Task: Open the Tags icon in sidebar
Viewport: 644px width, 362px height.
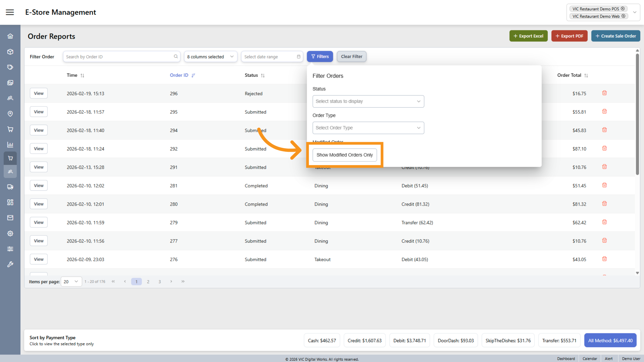Action: point(10,67)
